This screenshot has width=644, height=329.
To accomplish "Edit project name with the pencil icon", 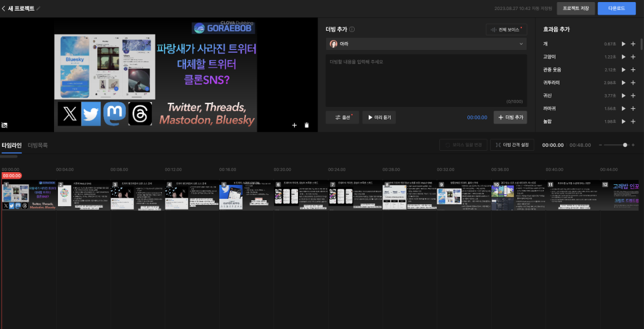I will [x=39, y=8].
